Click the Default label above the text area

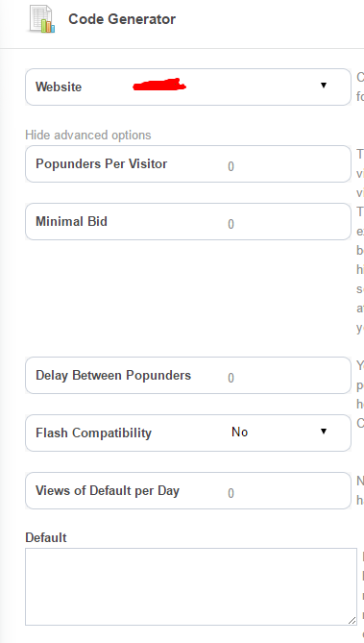point(46,537)
